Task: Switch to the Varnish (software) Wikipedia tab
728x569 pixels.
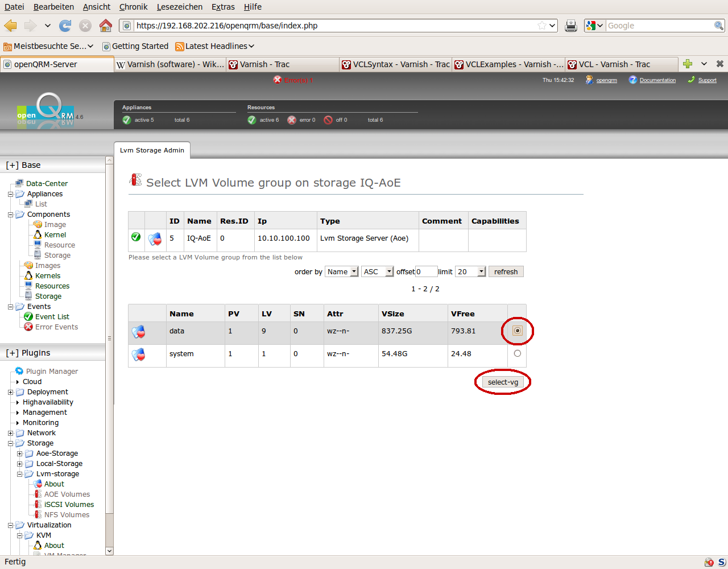Action: (170, 64)
